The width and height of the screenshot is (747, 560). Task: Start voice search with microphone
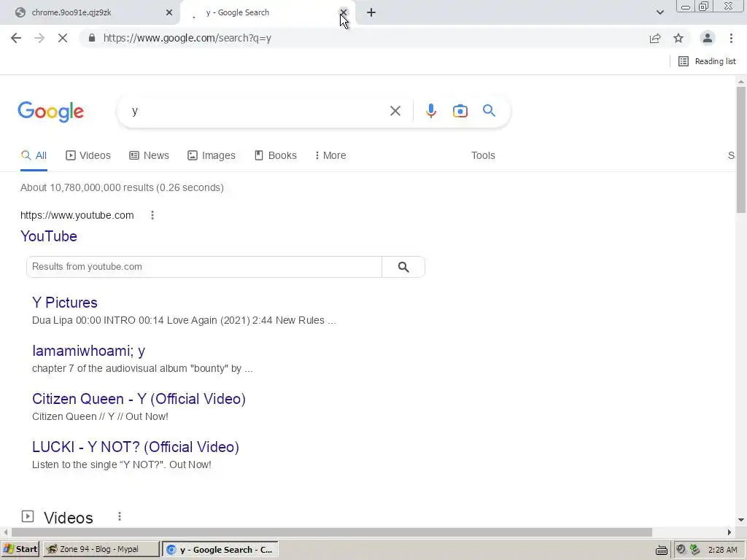(x=430, y=111)
